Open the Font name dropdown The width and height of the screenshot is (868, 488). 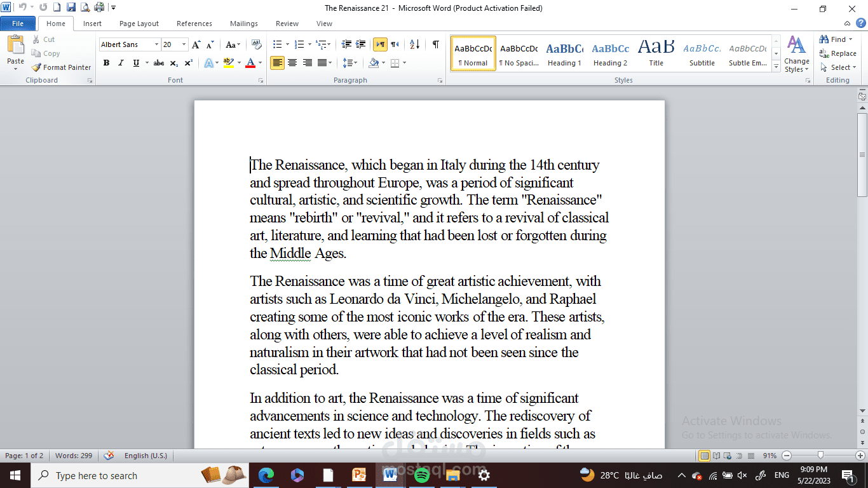(x=156, y=44)
